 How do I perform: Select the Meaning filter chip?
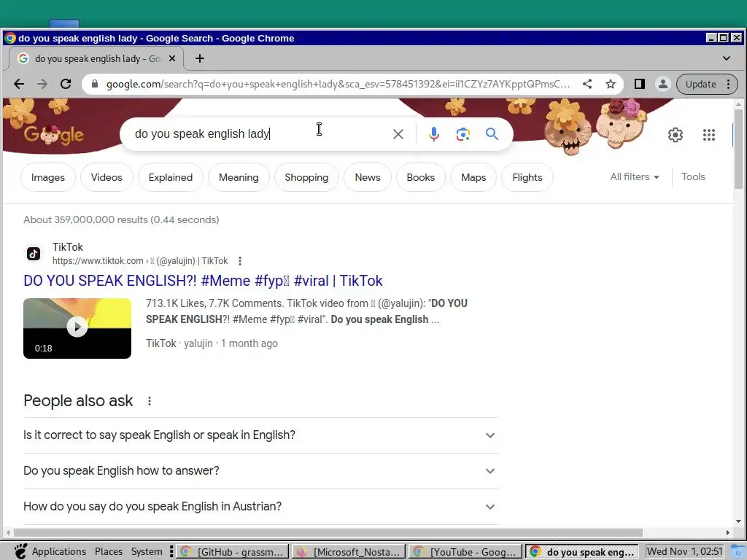[239, 178]
